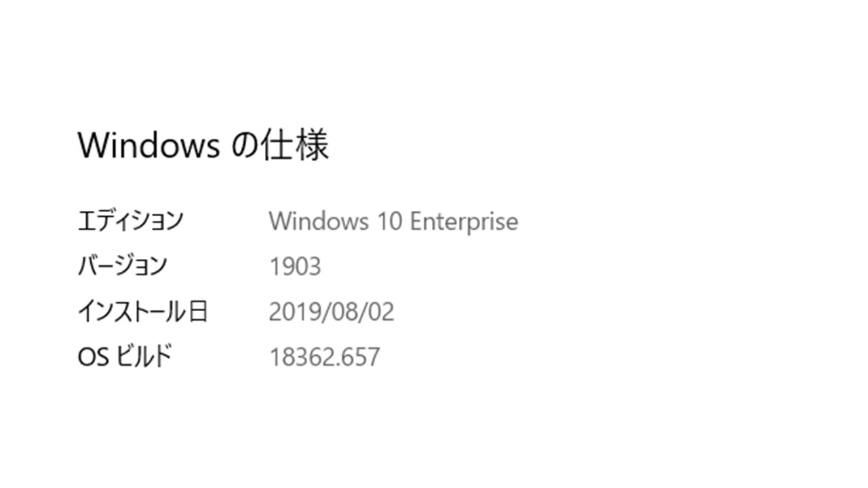Click "OS" in the OS ビルド label
The width and height of the screenshot is (868, 488).
pyautogui.click(x=93, y=357)
